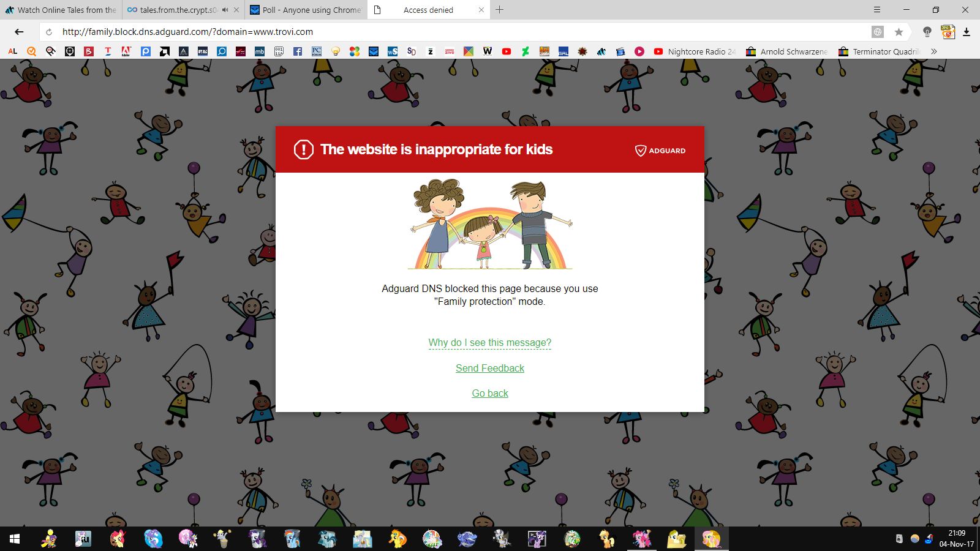Open the Facebook bookmark
The height and width of the screenshot is (551, 980).
click(x=298, y=51)
